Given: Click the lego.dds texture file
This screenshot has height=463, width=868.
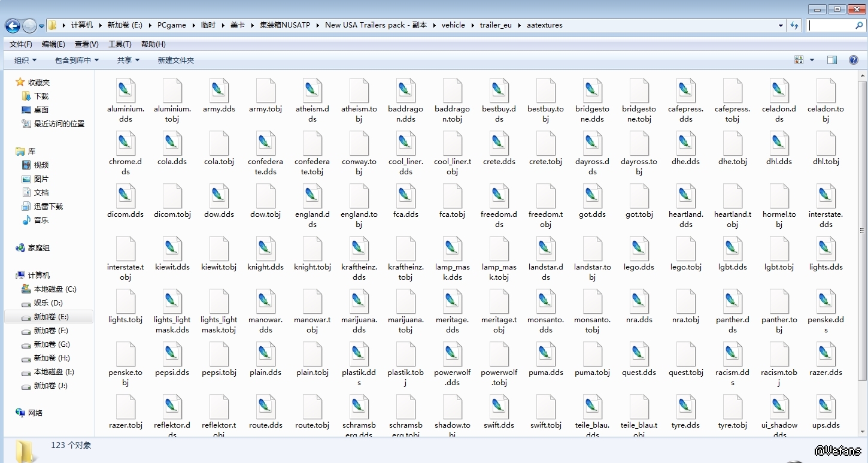Looking at the screenshot, I should [x=639, y=249].
